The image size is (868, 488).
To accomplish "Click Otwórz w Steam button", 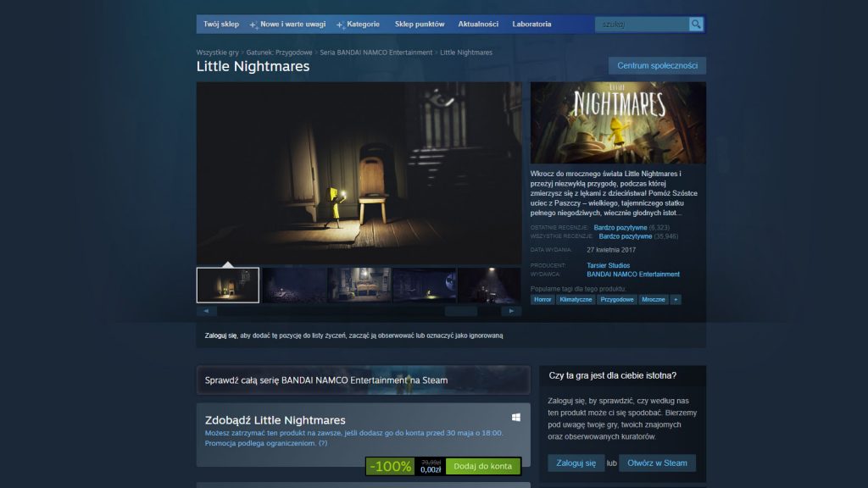I will point(657,463).
